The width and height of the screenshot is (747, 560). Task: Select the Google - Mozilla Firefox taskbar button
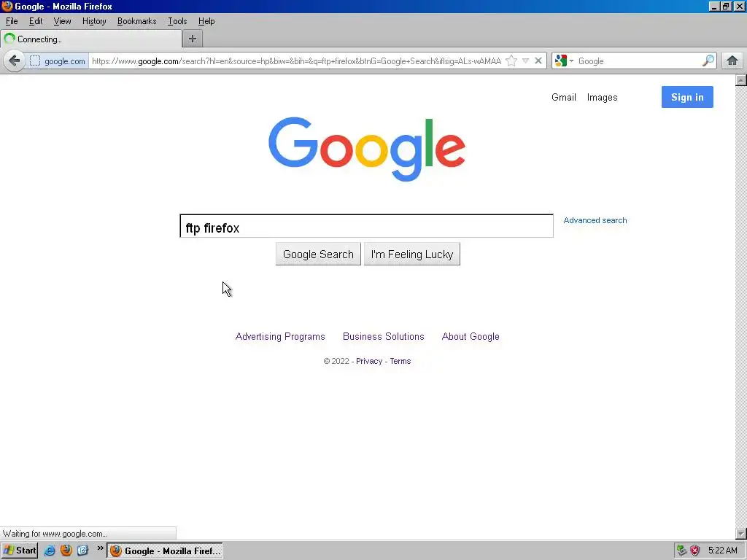[165, 551]
